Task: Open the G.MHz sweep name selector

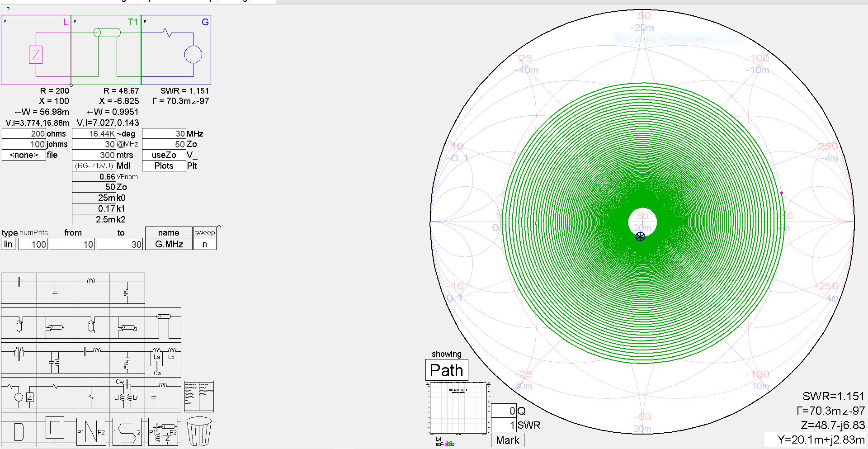Action: point(169,244)
